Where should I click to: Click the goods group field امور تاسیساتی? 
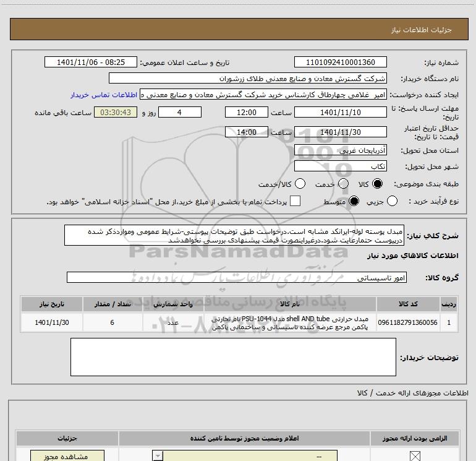click(237, 277)
